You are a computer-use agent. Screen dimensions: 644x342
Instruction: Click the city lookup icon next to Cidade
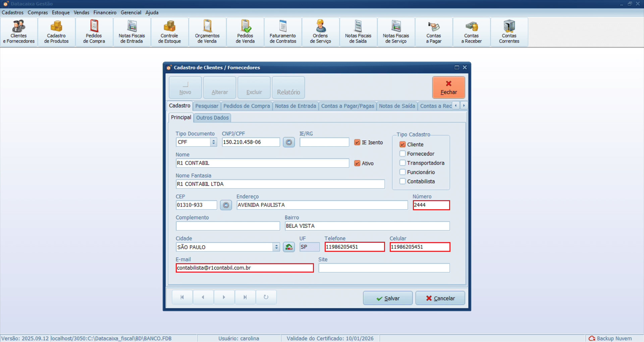(x=289, y=247)
